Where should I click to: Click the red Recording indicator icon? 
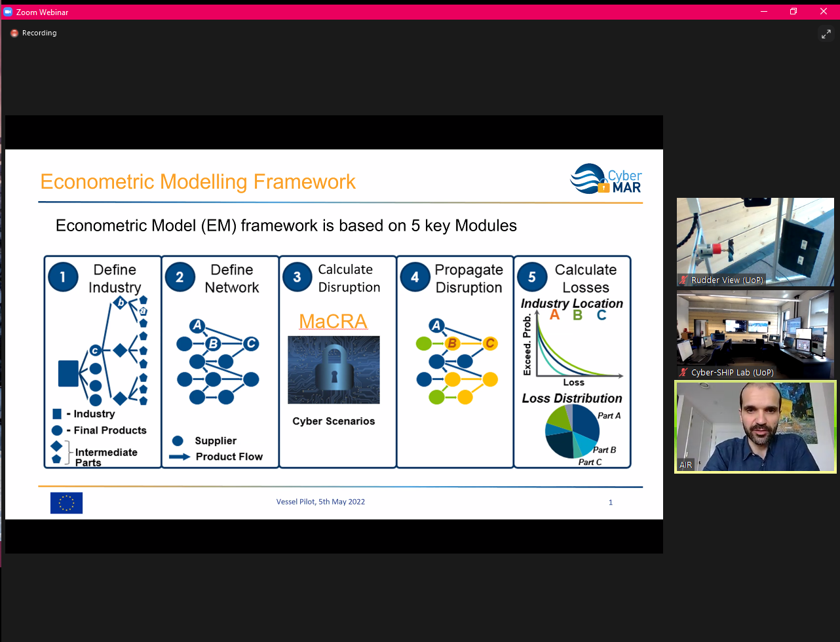pyautogui.click(x=14, y=33)
